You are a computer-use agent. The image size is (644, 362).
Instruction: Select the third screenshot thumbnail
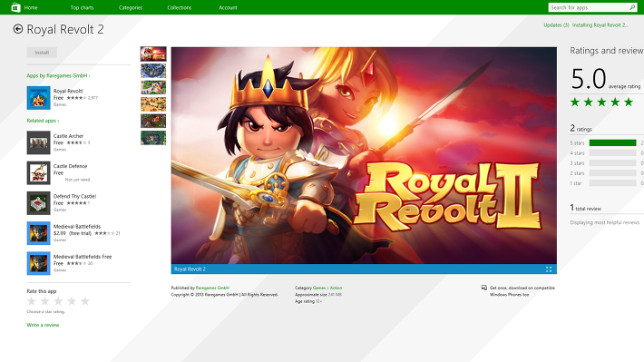(x=153, y=87)
